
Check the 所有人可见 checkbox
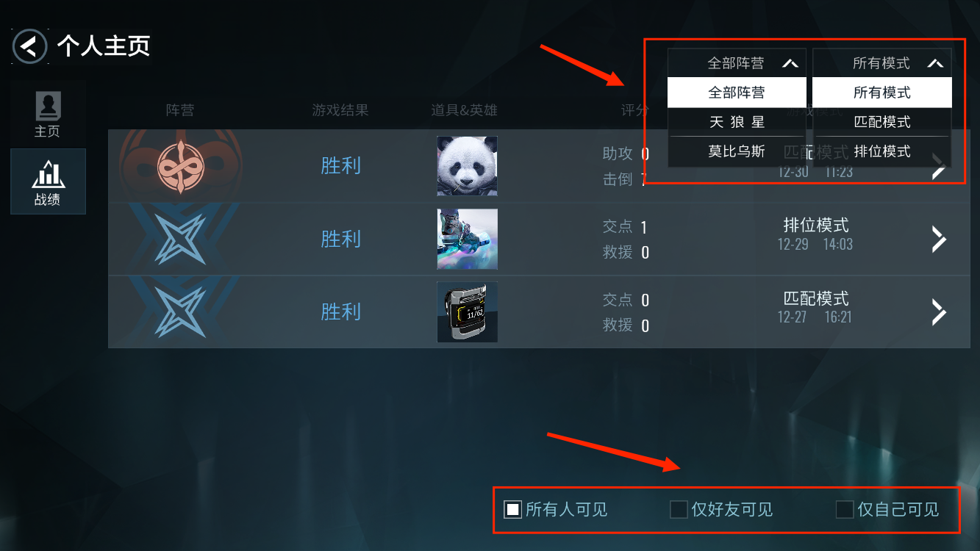click(x=512, y=509)
